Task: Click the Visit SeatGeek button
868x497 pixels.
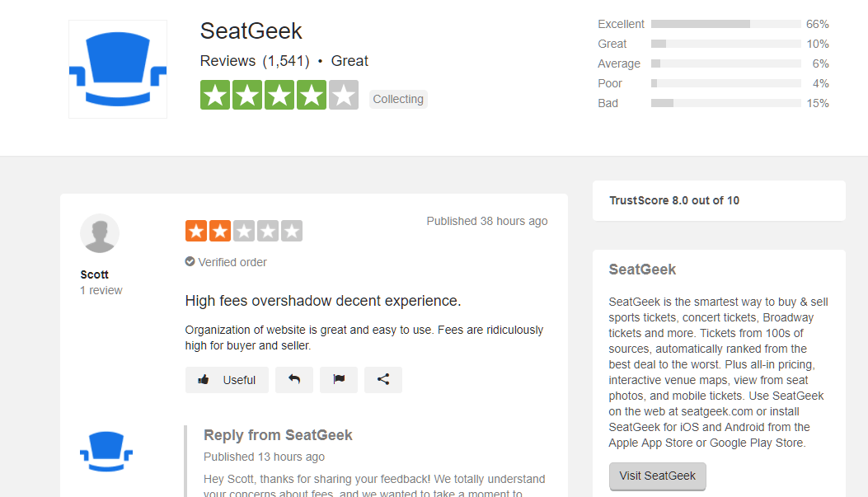Action: click(657, 476)
